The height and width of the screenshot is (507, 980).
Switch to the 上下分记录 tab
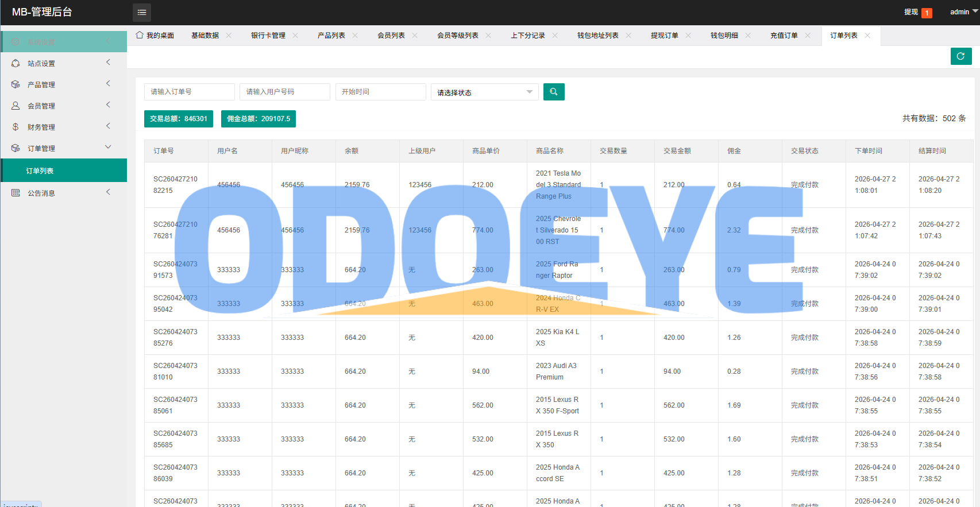point(528,36)
